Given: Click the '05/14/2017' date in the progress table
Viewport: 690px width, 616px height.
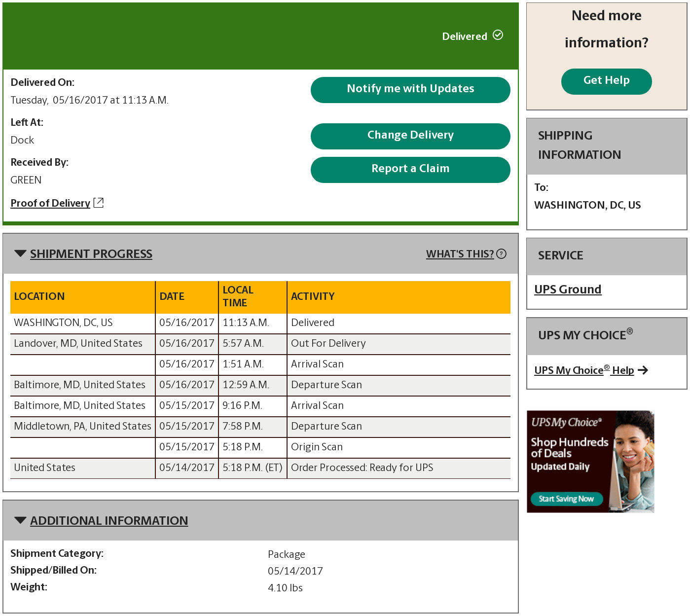Looking at the screenshot, I should tap(187, 468).
